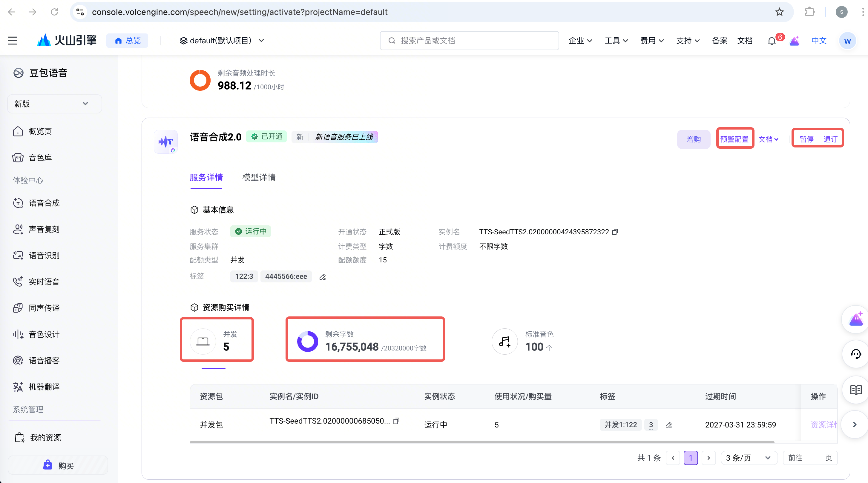The height and width of the screenshot is (483, 868).
Task: Copy the instance name TTS-SeedTTS2.02000000424395872322
Action: click(615, 232)
